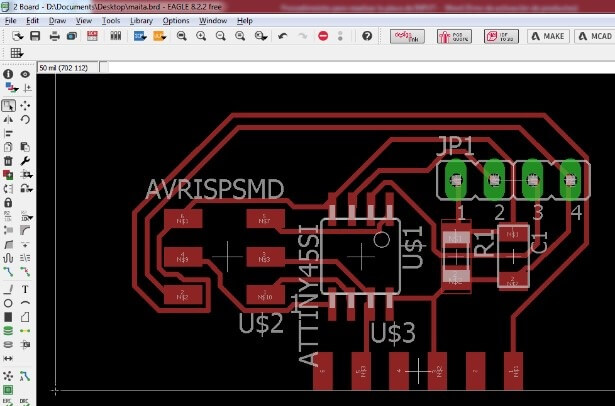Open the ULP run dropdown button

(x=160, y=36)
